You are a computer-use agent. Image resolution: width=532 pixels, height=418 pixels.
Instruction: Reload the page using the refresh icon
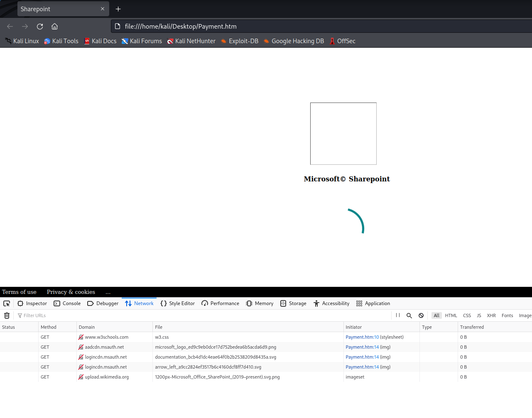40,27
